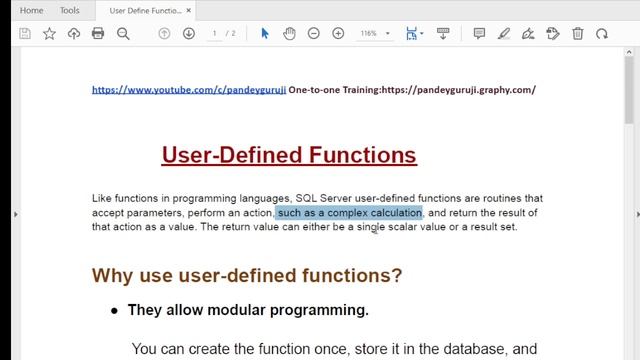Click the User-Defined Functions heading
The width and height of the screenshot is (640, 360).
289,155
